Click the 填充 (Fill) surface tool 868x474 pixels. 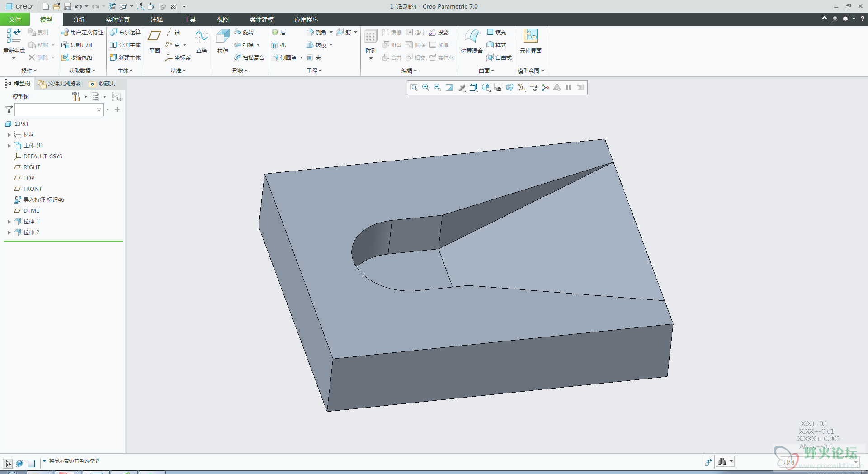tap(496, 33)
